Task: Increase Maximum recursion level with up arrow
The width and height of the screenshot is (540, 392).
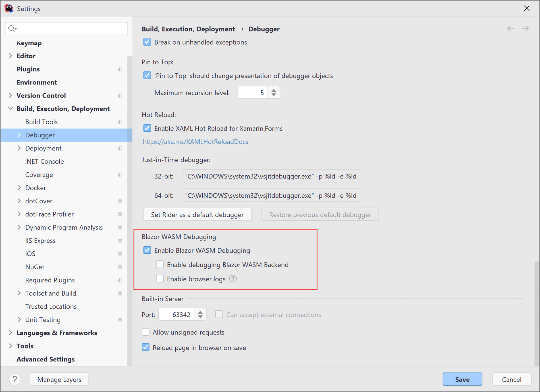Action: click(x=274, y=90)
